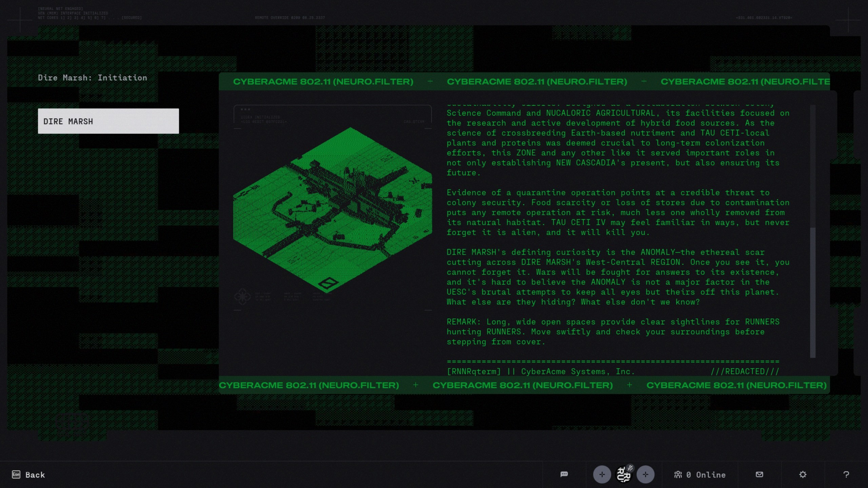Click the people icon beside Online count
The height and width of the screenshot is (488, 868).
pos(678,474)
